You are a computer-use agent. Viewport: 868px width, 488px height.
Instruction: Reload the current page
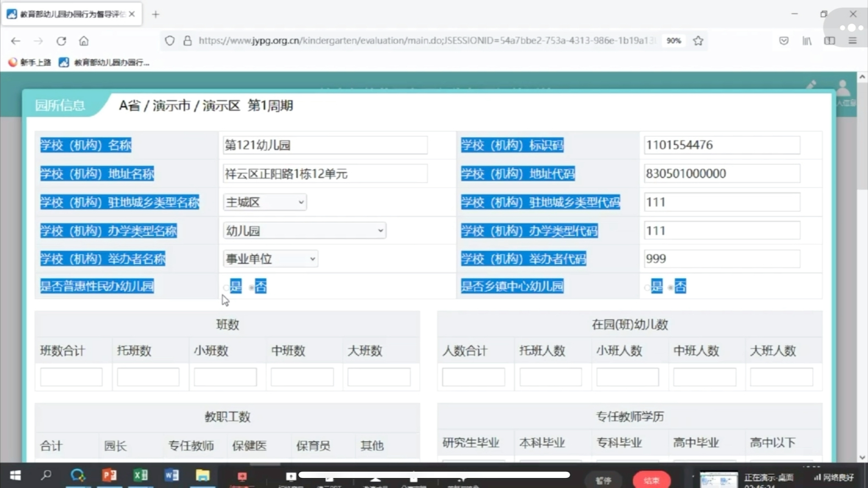point(61,41)
